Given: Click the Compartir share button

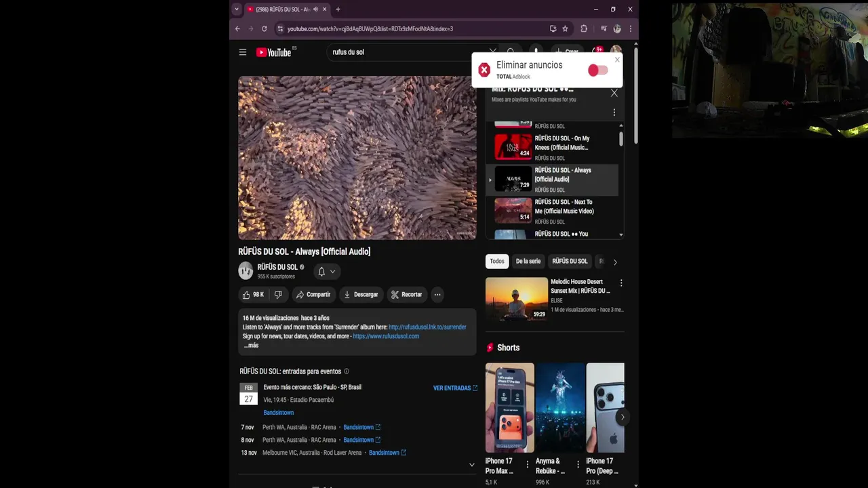Looking at the screenshot, I should point(313,294).
